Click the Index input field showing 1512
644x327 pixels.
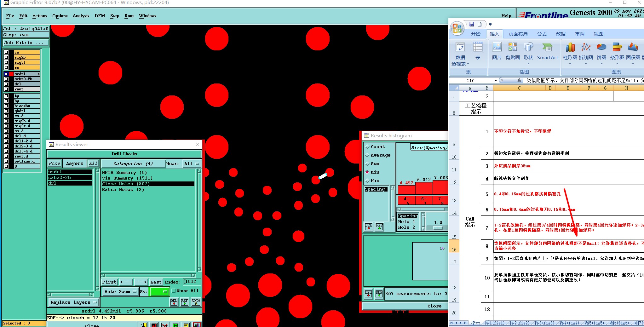[192, 282]
